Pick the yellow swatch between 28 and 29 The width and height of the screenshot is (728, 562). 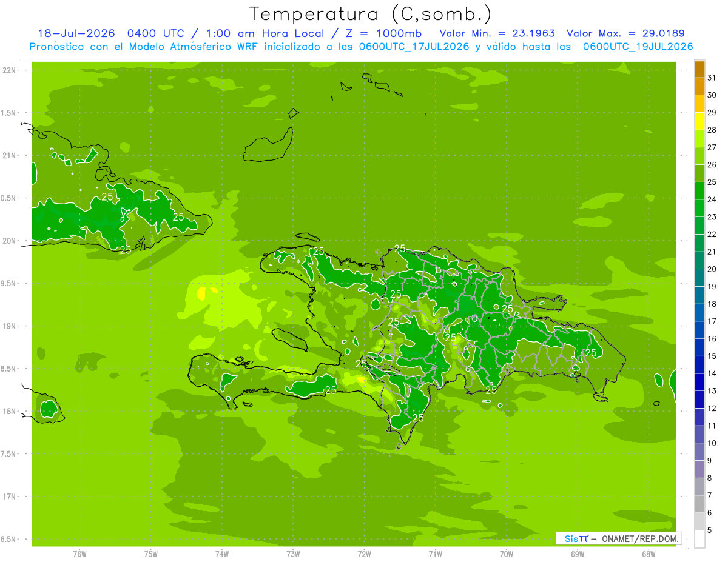(x=699, y=121)
